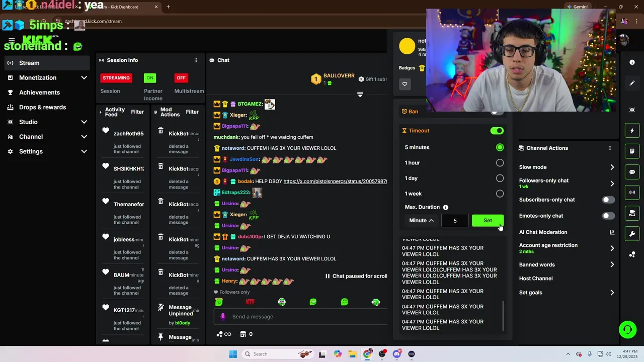Click the pencil edit icon in right sidebar

coord(632,83)
